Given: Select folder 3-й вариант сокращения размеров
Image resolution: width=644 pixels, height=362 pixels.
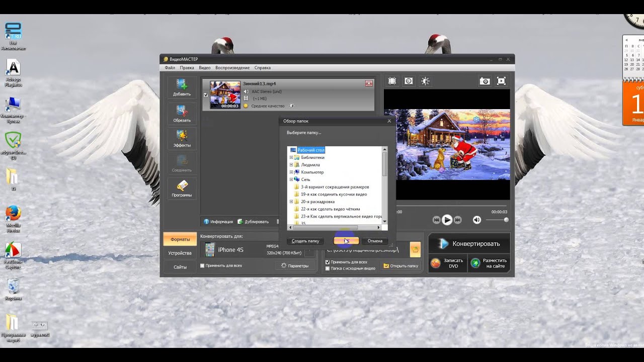Looking at the screenshot, I should [335, 187].
